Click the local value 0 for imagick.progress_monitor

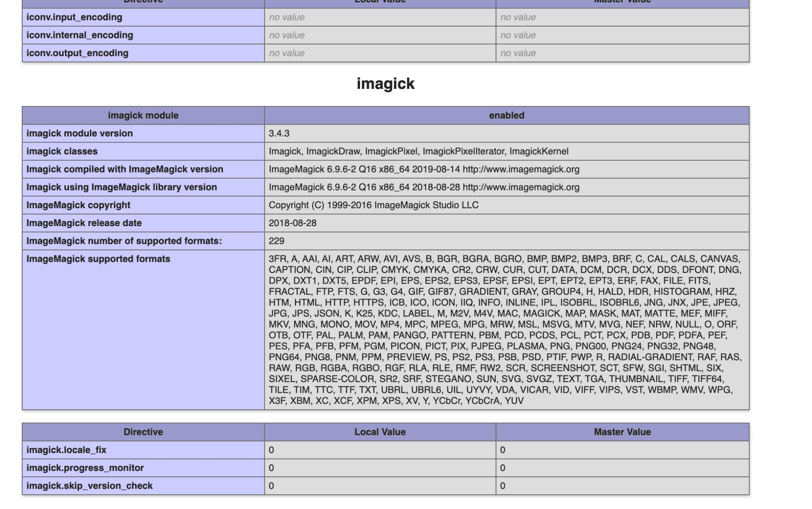tap(271, 468)
